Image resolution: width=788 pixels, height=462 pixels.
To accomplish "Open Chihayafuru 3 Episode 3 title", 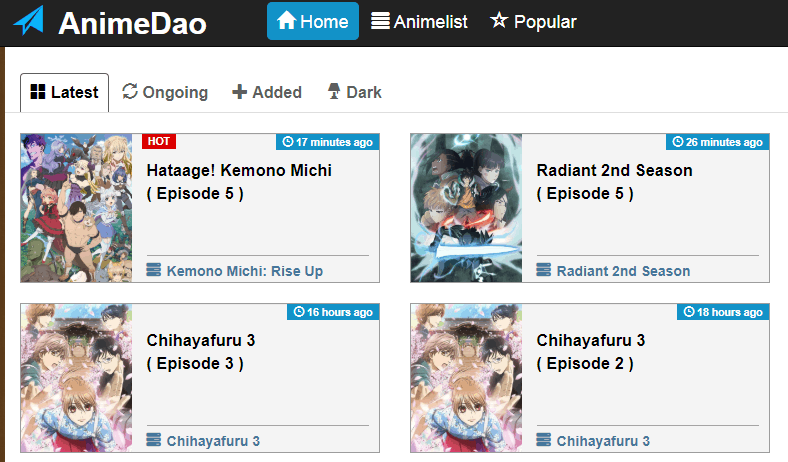I will [x=201, y=351].
